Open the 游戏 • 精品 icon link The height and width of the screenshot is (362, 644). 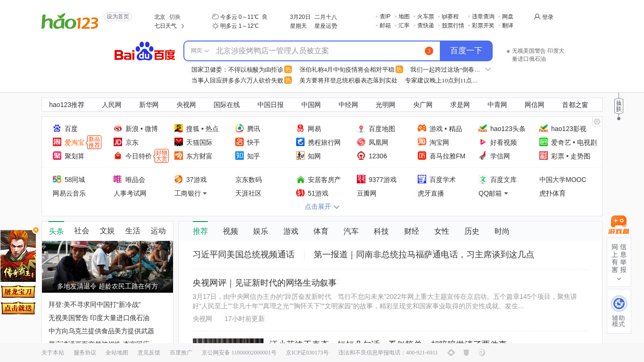[422, 129]
